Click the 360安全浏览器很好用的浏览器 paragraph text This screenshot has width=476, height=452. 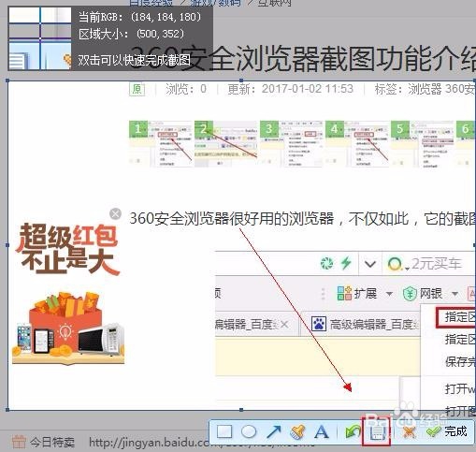[232, 219]
